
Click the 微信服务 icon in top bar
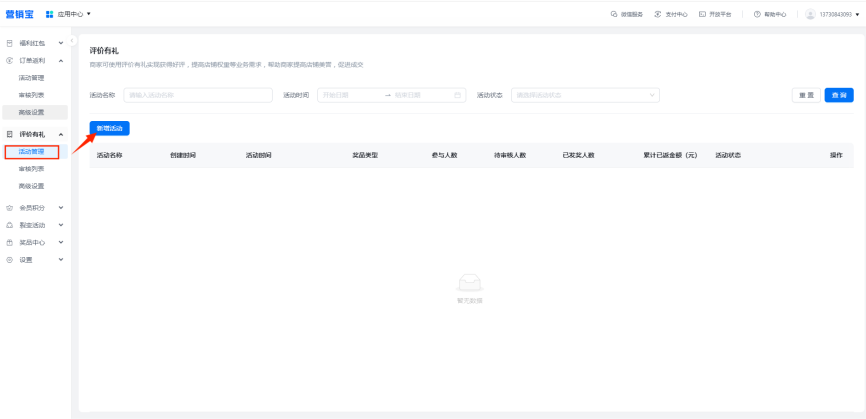(613, 14)
